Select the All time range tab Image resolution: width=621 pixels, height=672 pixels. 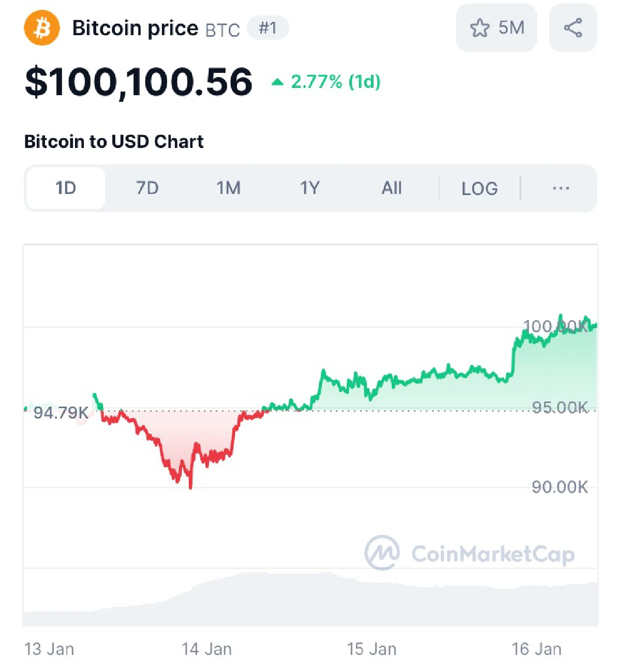(391, 188)
